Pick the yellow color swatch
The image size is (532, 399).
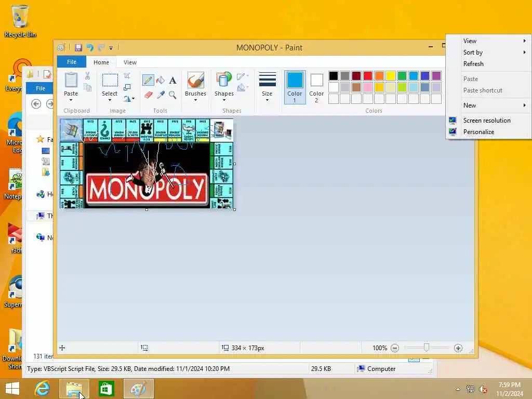tap(391, 76)
